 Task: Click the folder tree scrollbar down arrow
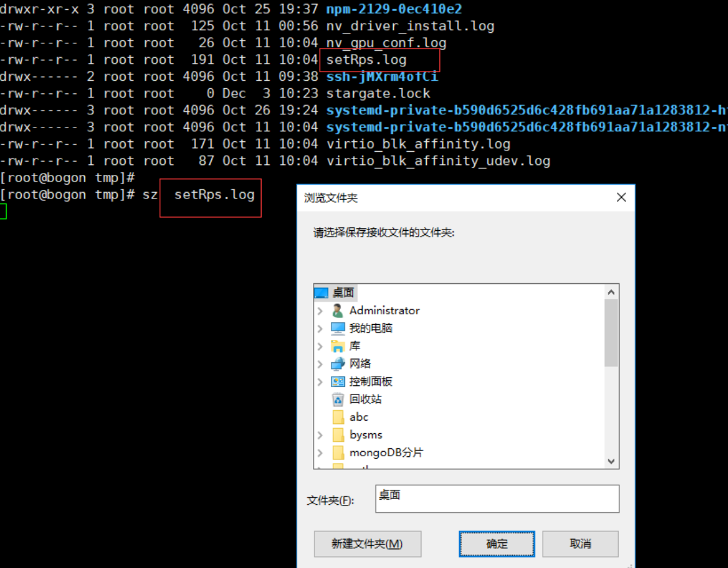pos(611,461)
